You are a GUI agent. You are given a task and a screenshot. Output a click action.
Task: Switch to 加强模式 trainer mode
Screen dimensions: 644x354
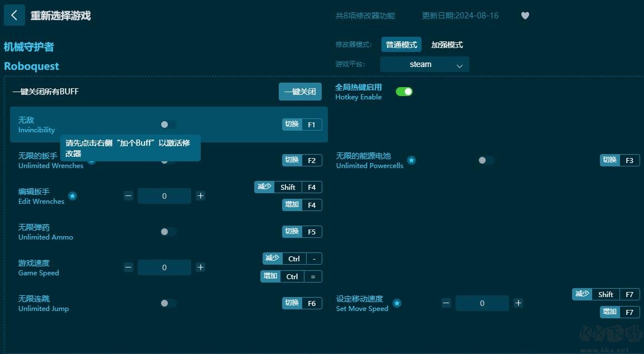[x=447, y=44]
